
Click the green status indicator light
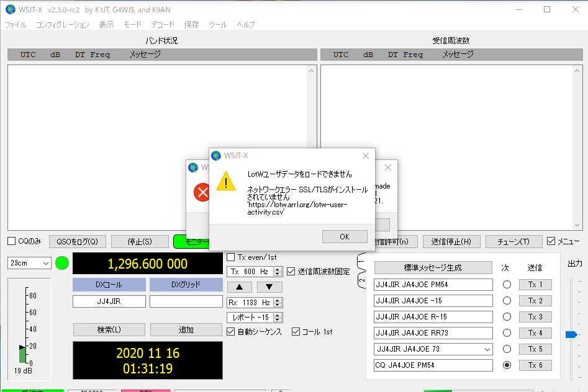[x=62, y=263]
